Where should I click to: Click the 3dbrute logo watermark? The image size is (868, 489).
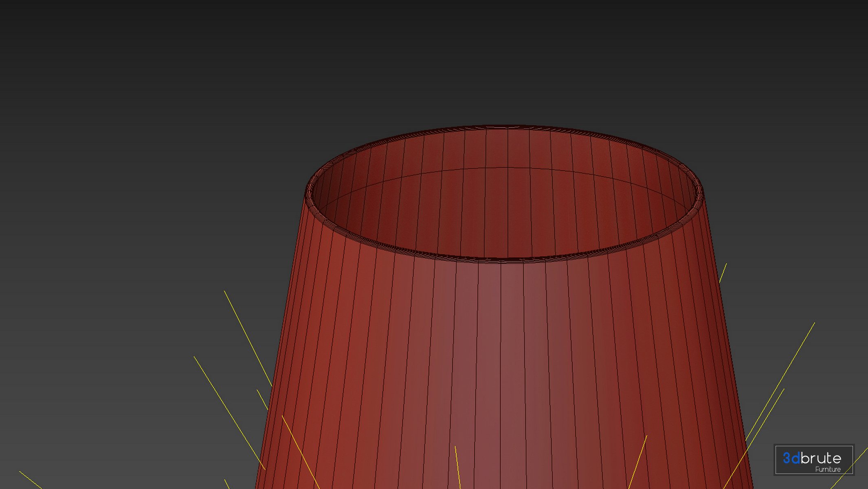pos(813,460)
